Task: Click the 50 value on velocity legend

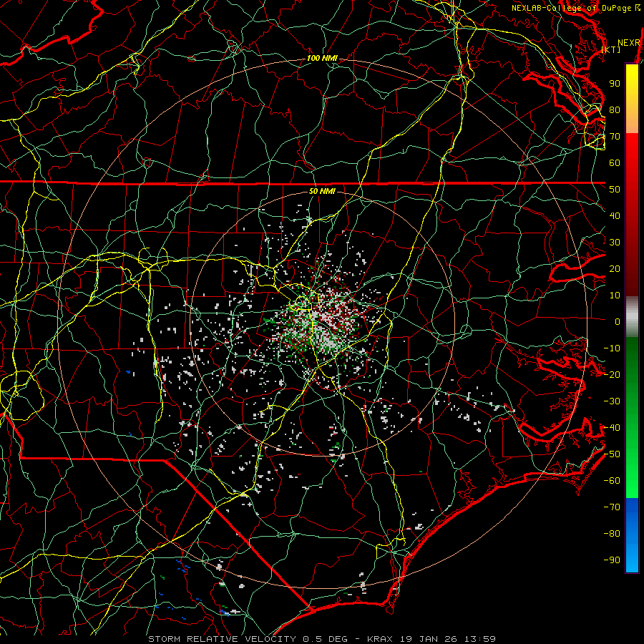Action: click(x=615, y=190)
